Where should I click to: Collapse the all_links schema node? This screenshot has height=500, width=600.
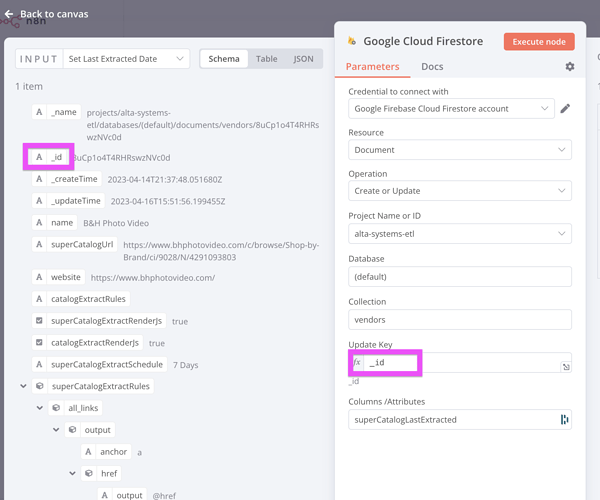pos(40,408)
